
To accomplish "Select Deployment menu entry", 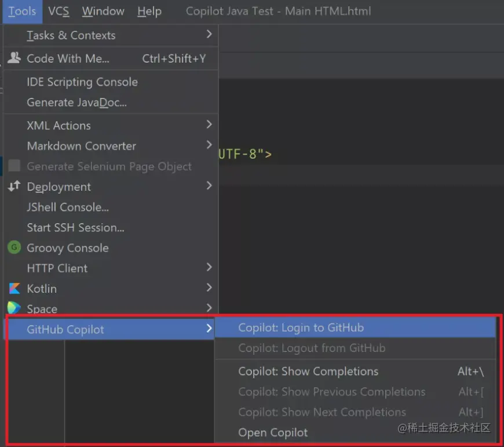I will pos(111,187).
